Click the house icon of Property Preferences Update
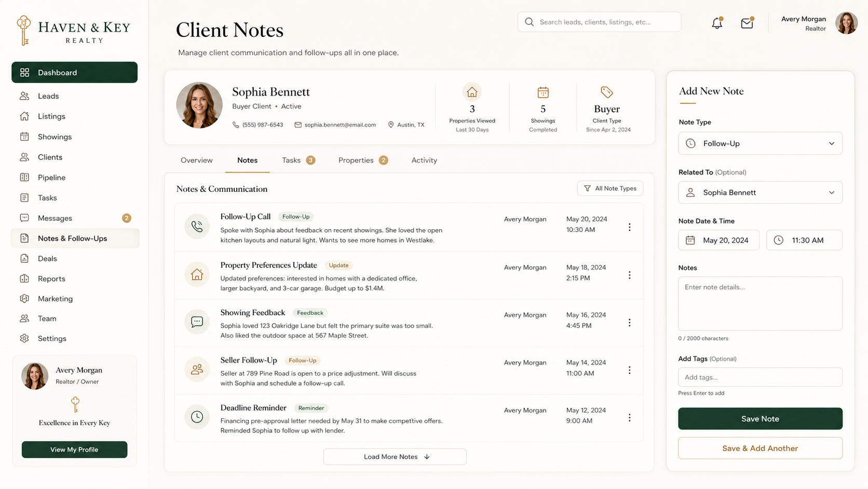This screenshot has width=868, height=489. point(197,274)
